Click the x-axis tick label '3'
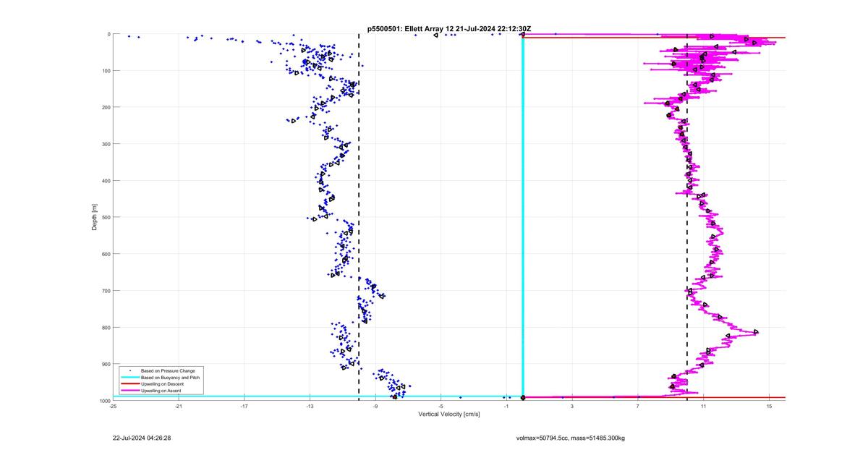 pyautogui.click(x=572, y=407)
